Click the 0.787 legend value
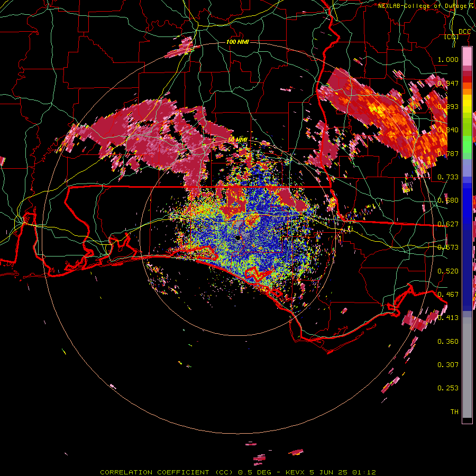This screenshot has height=476, width=476. click(x=448, y=153)
